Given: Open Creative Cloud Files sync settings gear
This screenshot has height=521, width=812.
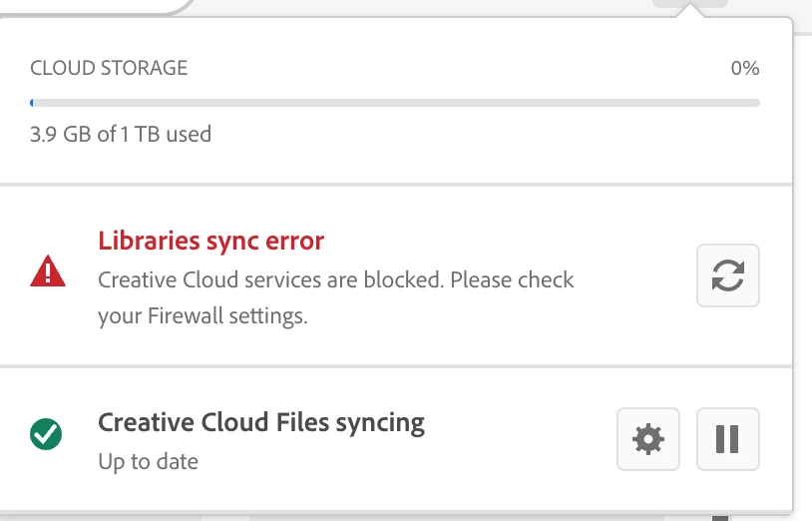Looking at the screenshot, I should [x=648, y=438].
